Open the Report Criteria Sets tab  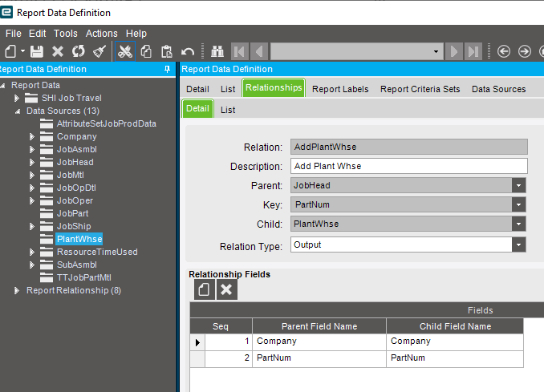pyautogui.click(x=420, y=89)
